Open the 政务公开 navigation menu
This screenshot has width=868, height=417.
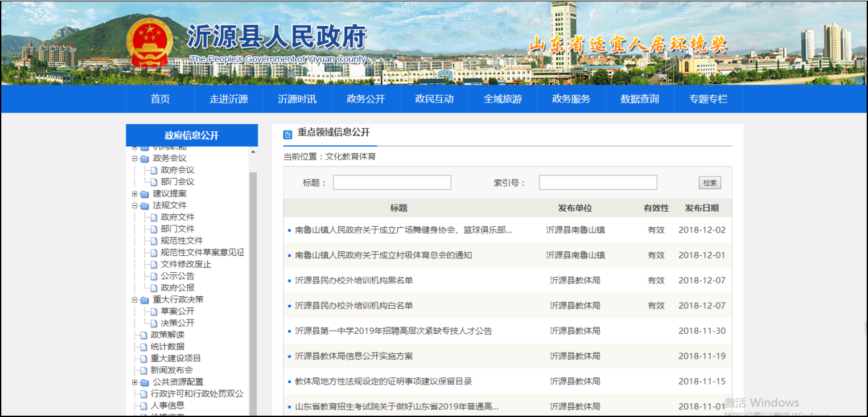pyautogui.click(x=365, y=99)
